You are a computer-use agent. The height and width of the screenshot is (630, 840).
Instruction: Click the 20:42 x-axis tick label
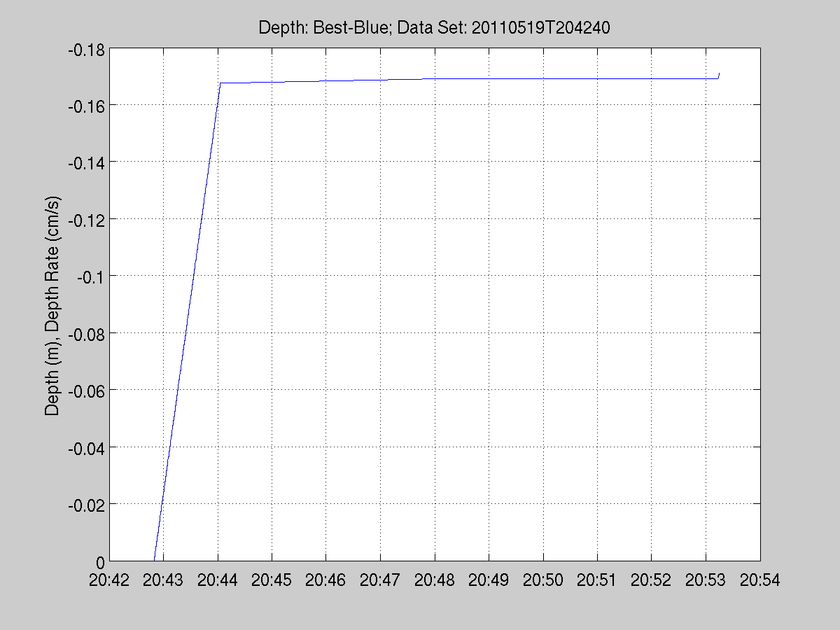pyautogui.click(x=109, y=580)
